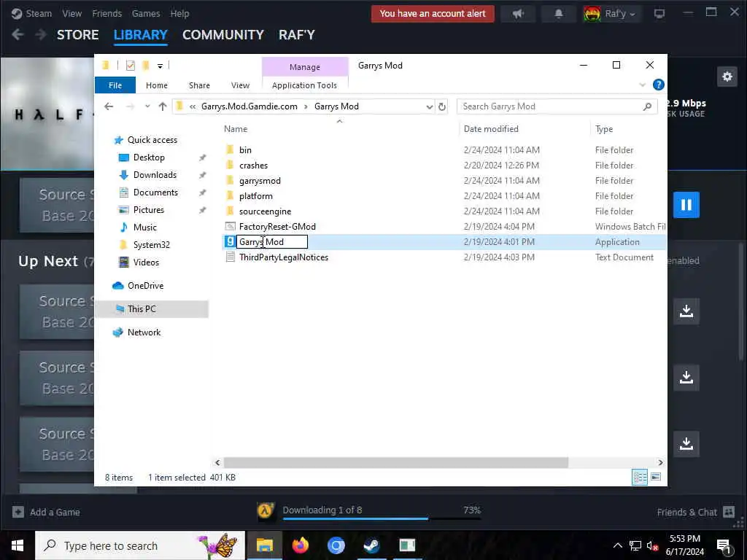
Task: Switch to large thumbnails view icon
Action: (656, 477)
